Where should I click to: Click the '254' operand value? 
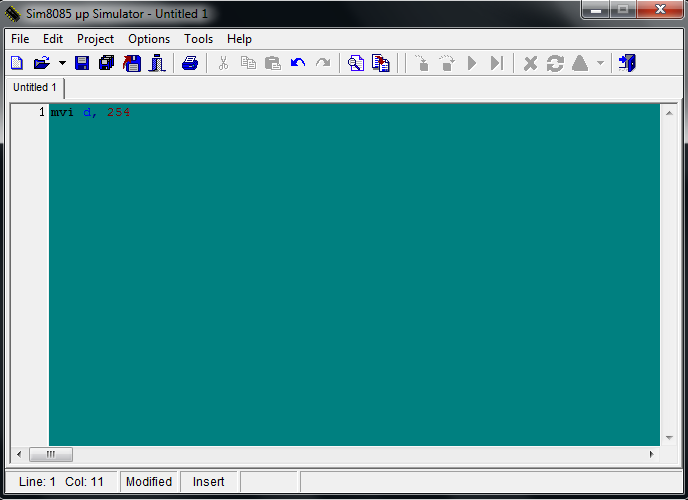click(x=118, y=112)
